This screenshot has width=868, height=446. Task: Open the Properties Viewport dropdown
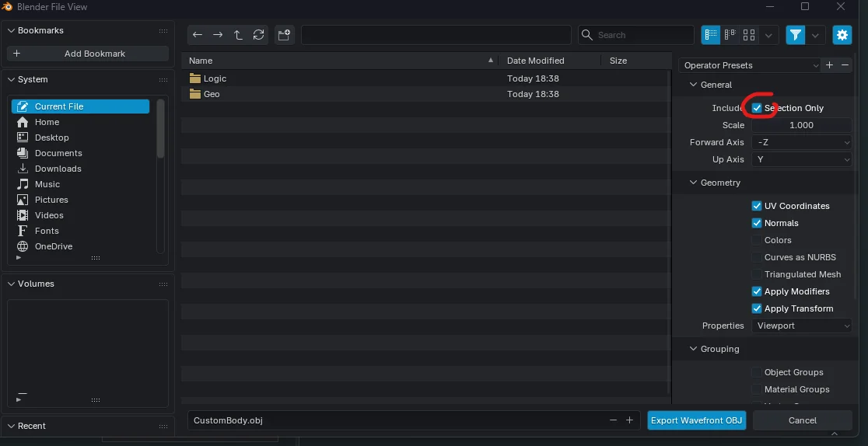tap(802, 326)
